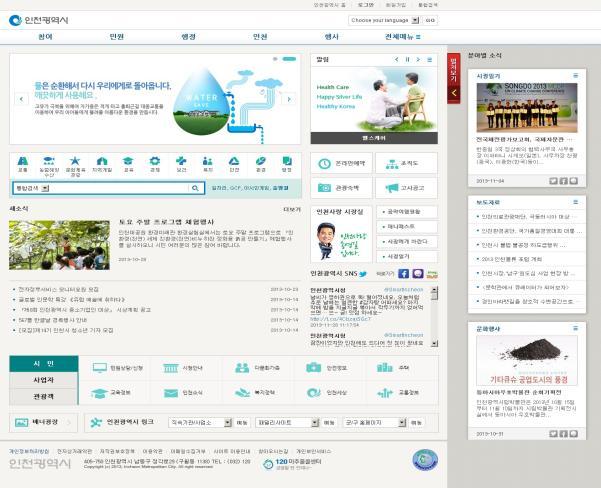The image size is (601, 488).
Task: Click the search magnifier icon in search box
Action: click(x=195, y=188)
